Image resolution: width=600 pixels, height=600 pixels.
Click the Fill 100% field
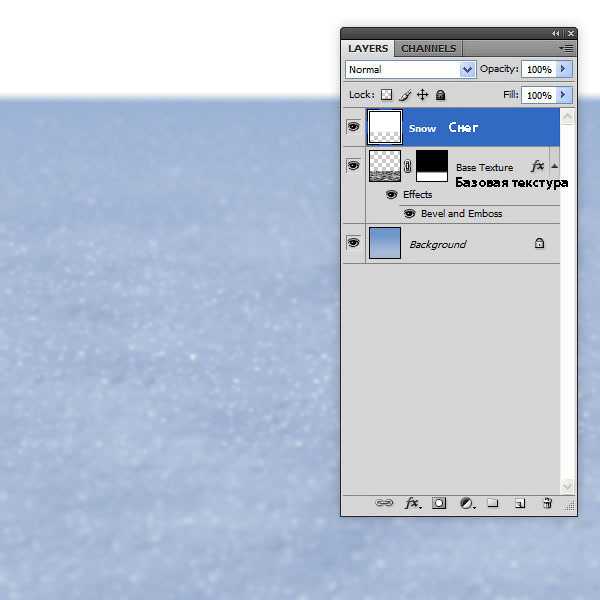pos(539,95)
